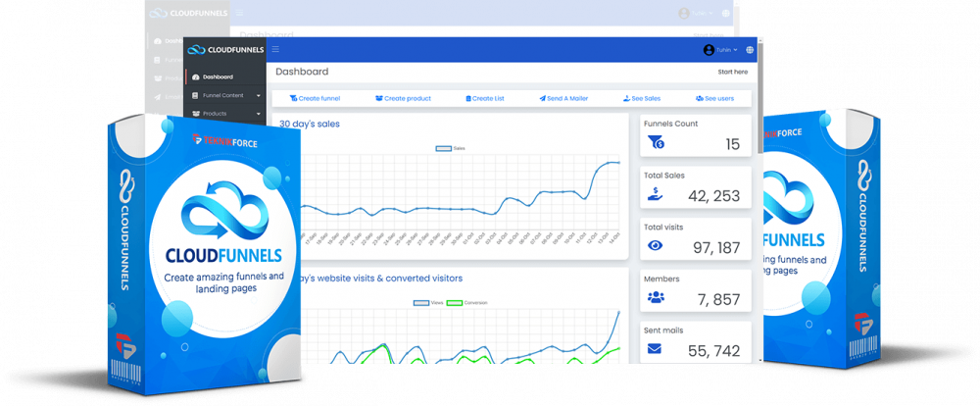Click the TeknikForce logo on the left product box
980x406 pixels.
point(225,142)
